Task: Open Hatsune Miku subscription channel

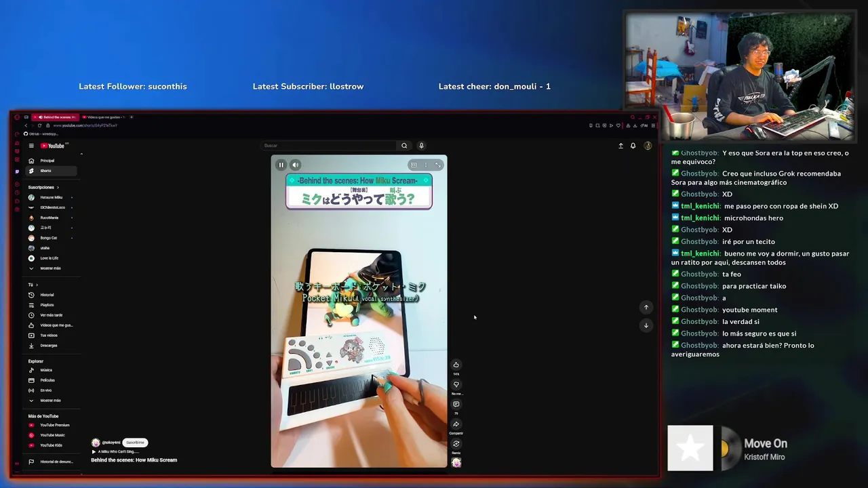Action: coord(52,197)
